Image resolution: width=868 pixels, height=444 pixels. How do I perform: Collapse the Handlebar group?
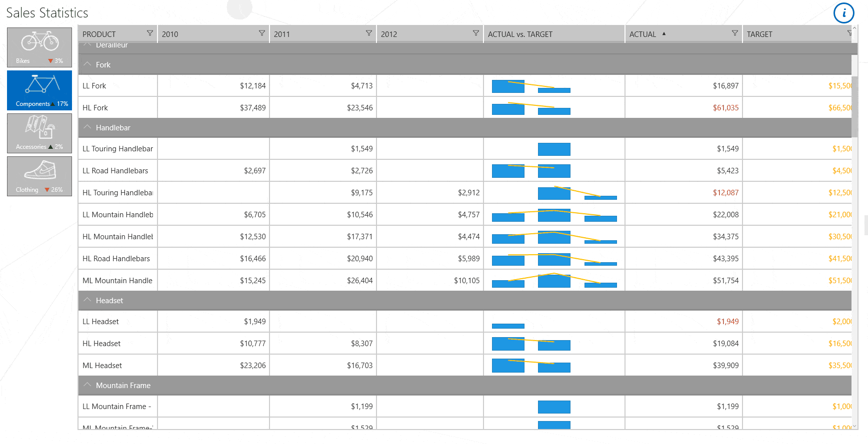pyautogui.click(x=87, y=127)
